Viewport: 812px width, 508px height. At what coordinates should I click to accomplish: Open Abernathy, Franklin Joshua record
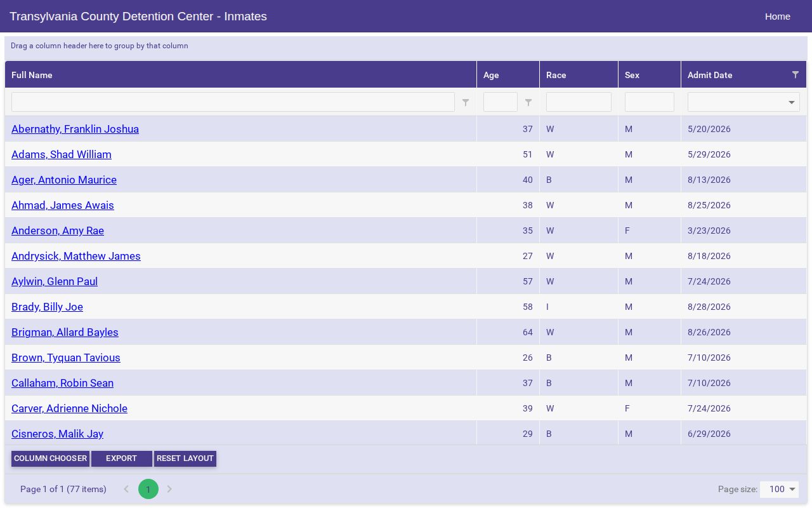point(75,129)
